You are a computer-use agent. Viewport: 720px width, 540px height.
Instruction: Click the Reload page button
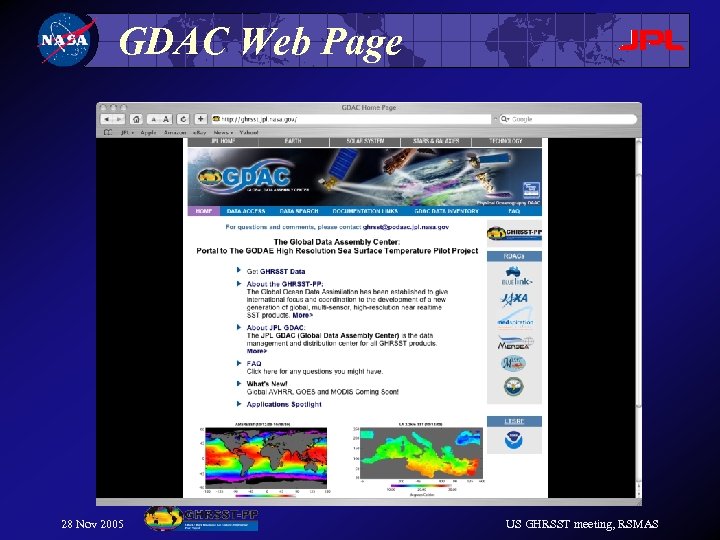[183, 119]
